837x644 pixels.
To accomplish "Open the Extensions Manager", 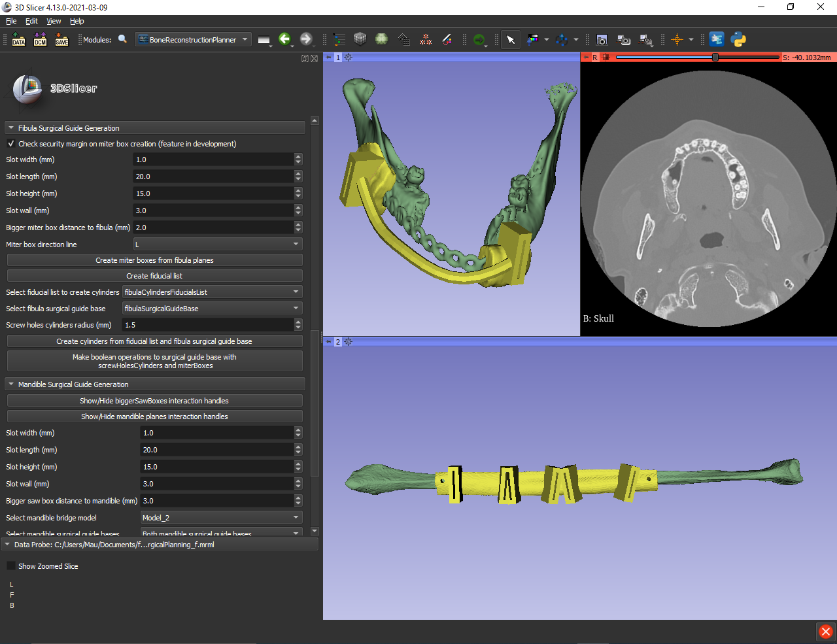I will [717, 39].
